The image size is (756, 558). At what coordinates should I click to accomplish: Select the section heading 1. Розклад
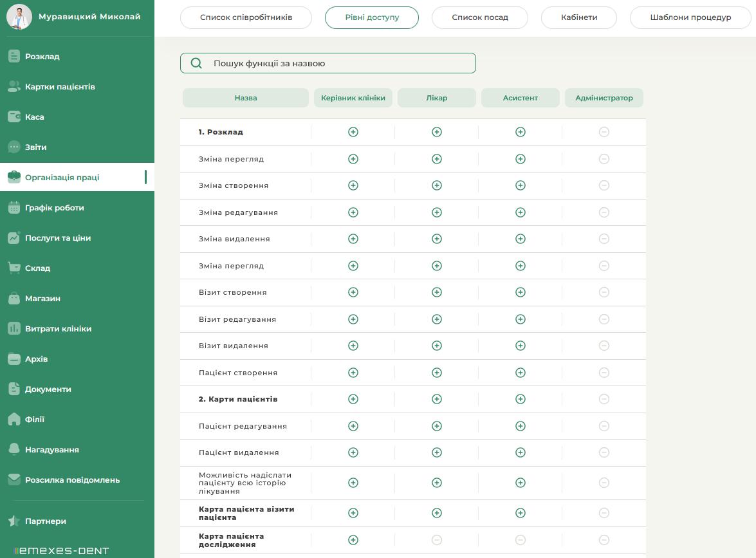pos(221,132)
